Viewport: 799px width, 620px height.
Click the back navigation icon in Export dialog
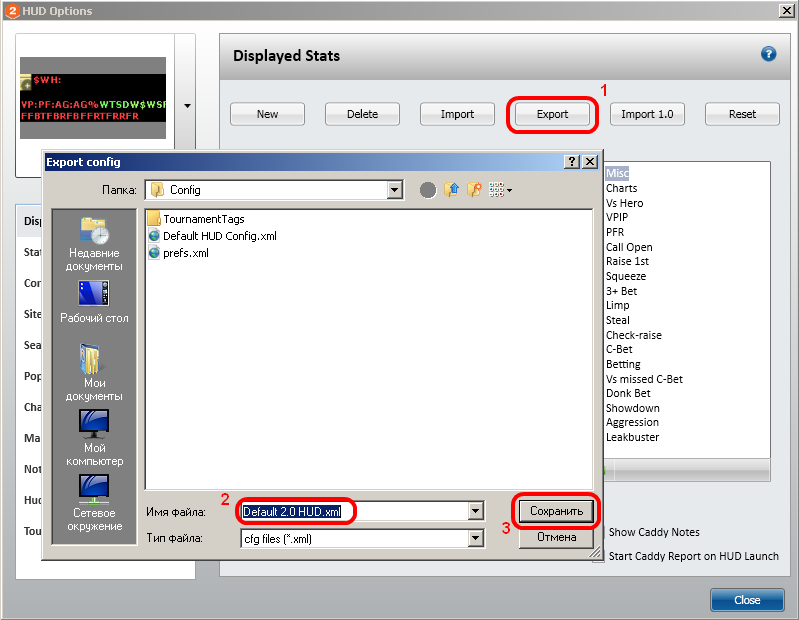(428, 190)
